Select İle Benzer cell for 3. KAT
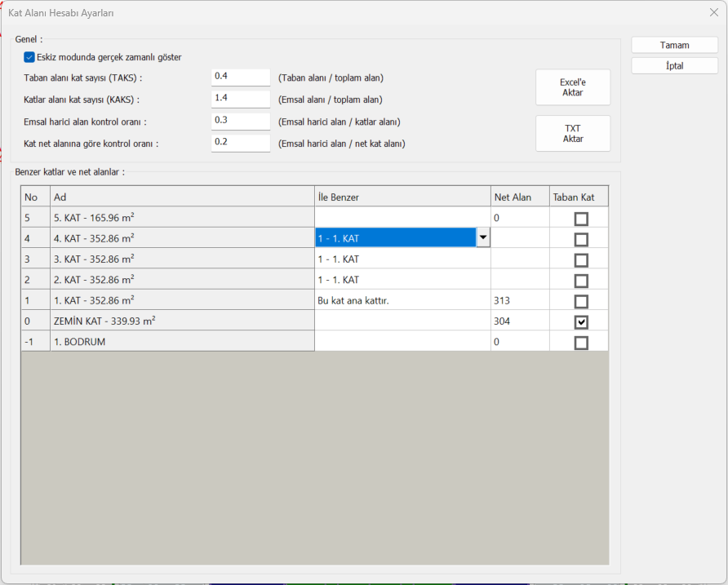 (x=402, y=259)
